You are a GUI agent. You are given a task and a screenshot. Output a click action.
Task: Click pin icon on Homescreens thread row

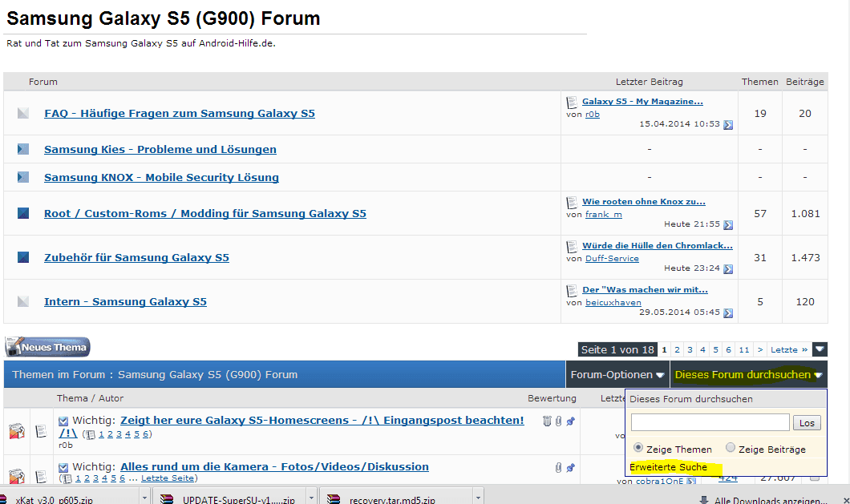tap(570, 421)
